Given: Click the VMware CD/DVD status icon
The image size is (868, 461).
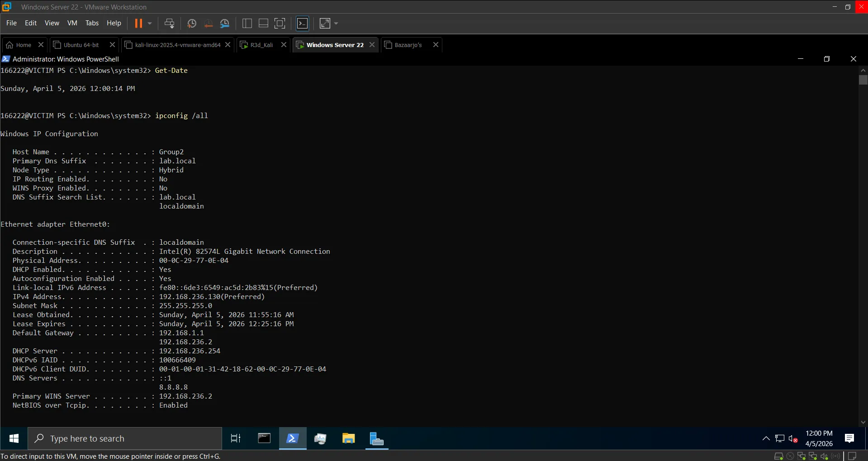Looking at the screenshot, I should [x=790, y=456].
